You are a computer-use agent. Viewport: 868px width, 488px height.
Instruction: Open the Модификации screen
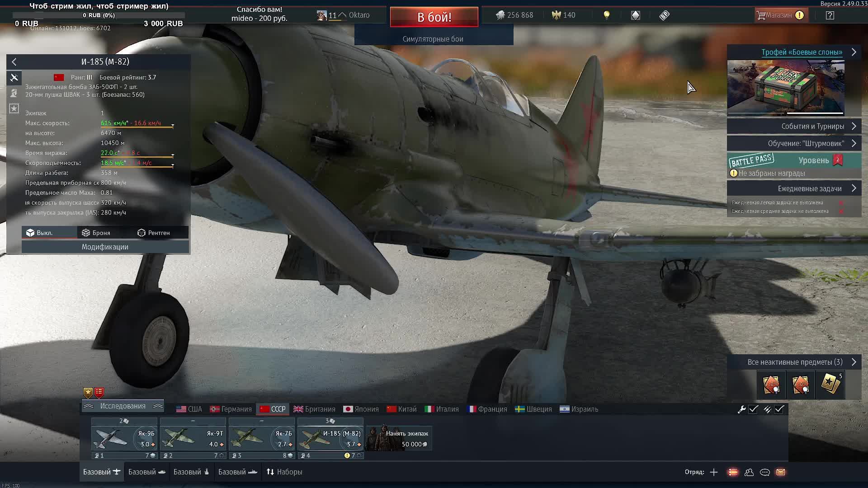pos(105,247)
